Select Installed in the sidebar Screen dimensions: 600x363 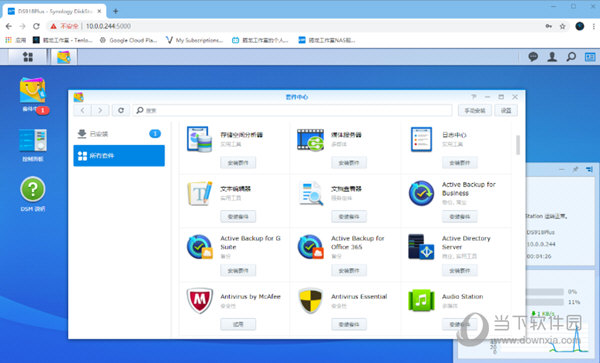[x=119, y=134]
